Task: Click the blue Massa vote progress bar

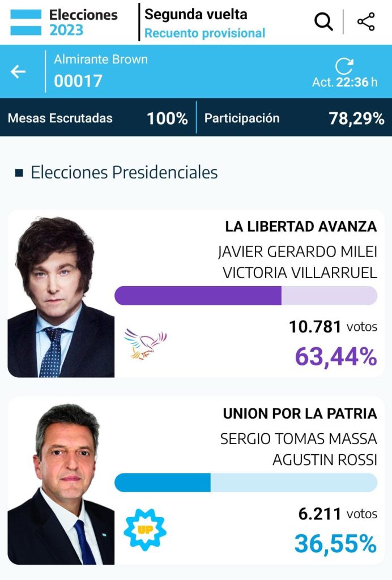Action: point(246,483)
